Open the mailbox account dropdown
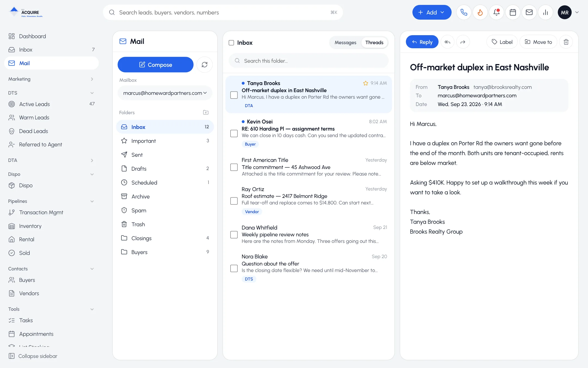The image size is (588, 368). [165, 93]
